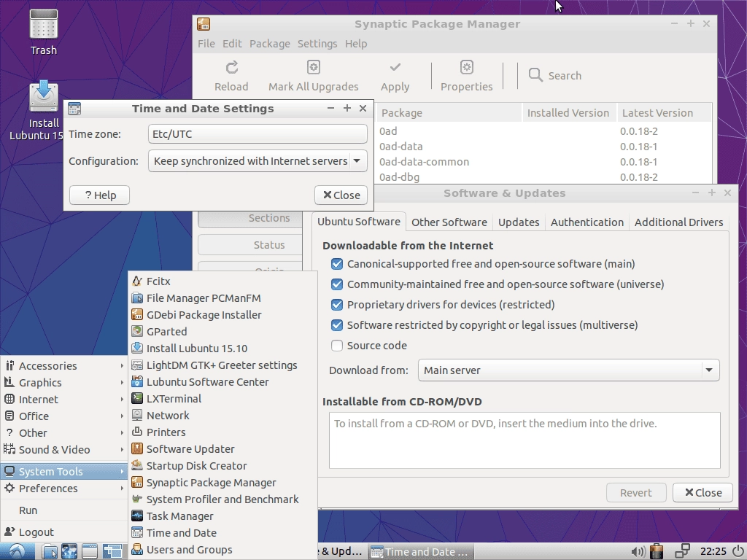
Task: Click Close in Software & Updates
Action: point(703,493)
